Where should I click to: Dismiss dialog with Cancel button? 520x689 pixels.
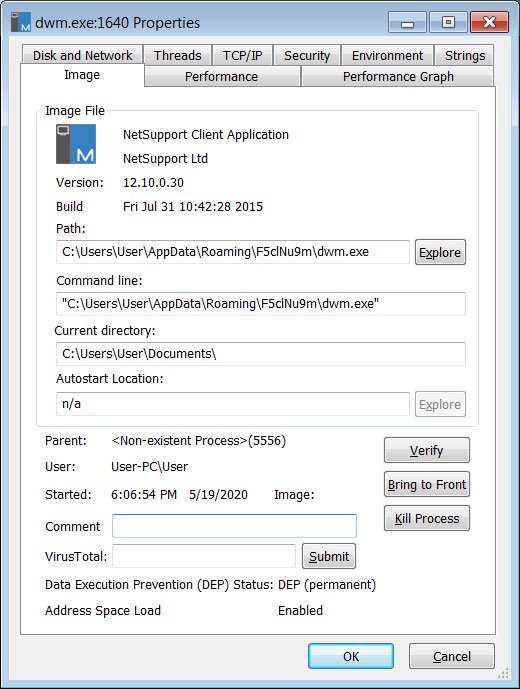(x=451, y=656)
